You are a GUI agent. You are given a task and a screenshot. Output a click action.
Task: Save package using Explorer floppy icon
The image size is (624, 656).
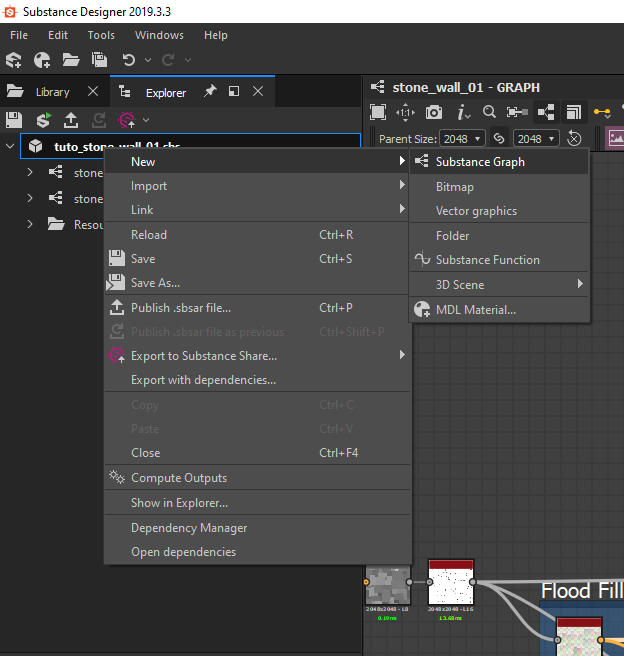pyautogui.click(x=14, y=120)
